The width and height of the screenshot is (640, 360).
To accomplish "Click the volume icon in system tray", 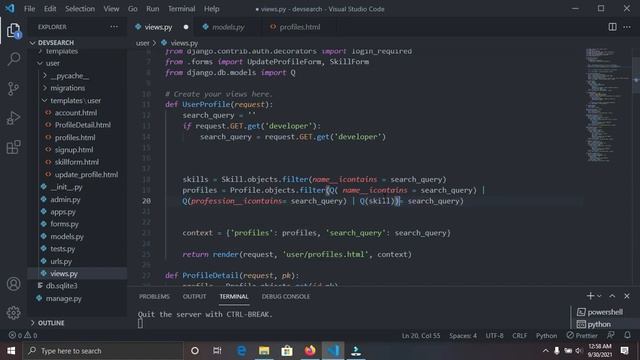I will [578, 351].
